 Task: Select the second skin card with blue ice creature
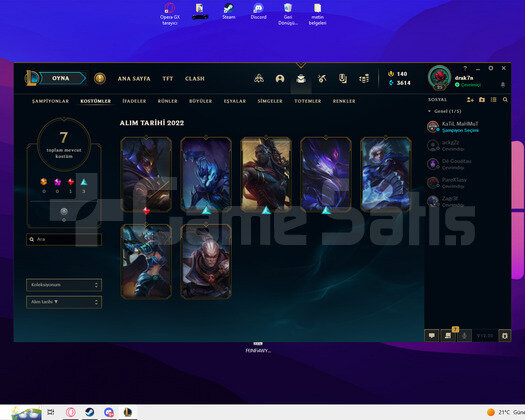tap(206, 174)
